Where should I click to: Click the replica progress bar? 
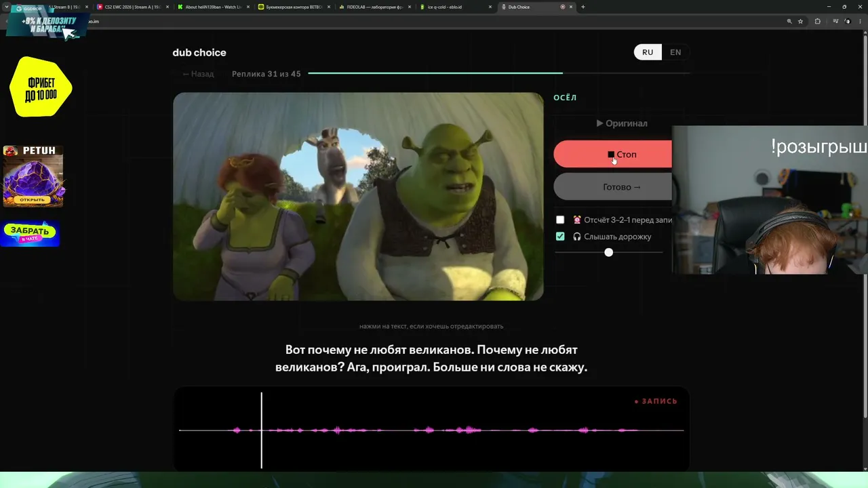point(498,73)
